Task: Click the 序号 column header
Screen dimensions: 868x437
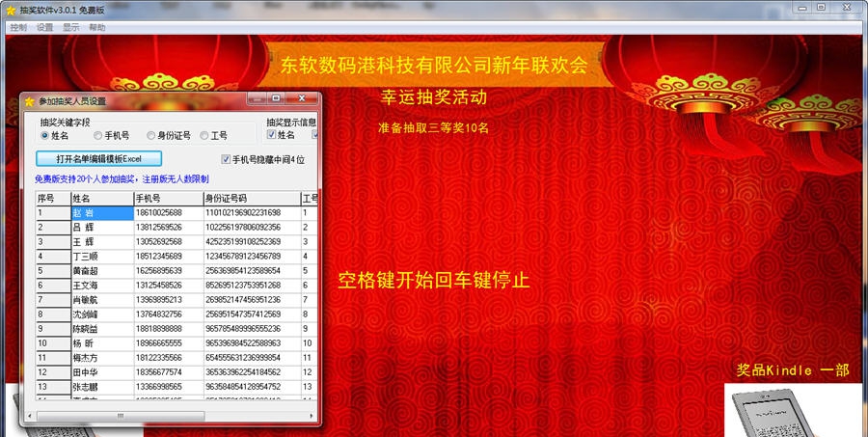Action: [53, 199]
